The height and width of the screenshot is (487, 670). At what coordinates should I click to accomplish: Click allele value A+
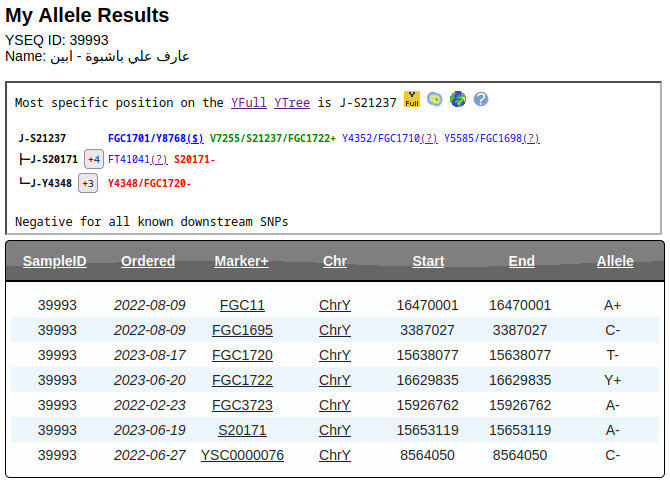point(613,305)
